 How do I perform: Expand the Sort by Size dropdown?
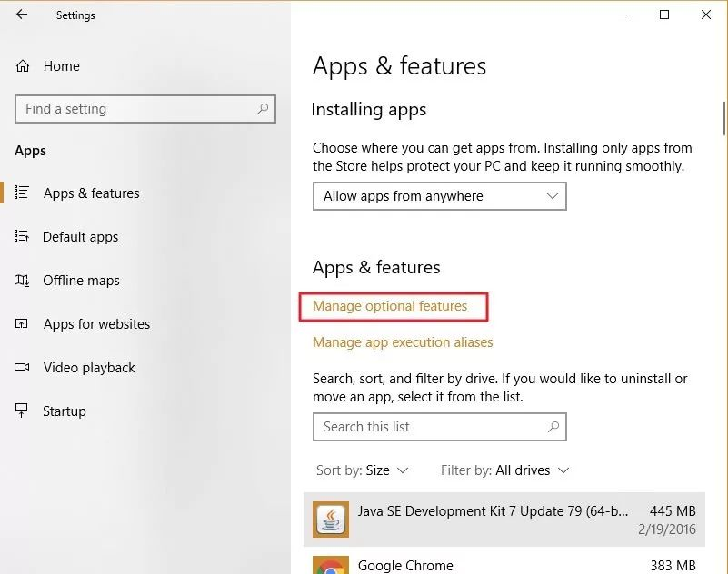point(362,470)
